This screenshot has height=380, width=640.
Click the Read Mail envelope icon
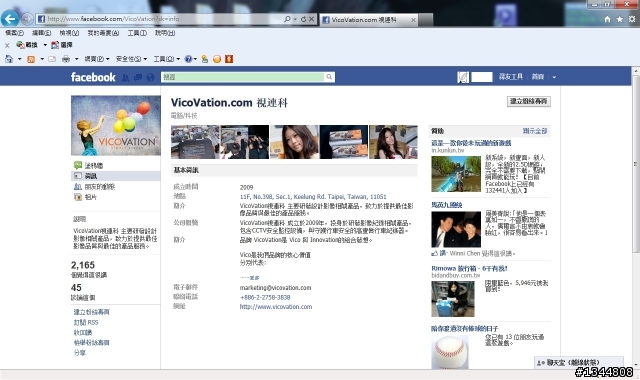point(52,59)
